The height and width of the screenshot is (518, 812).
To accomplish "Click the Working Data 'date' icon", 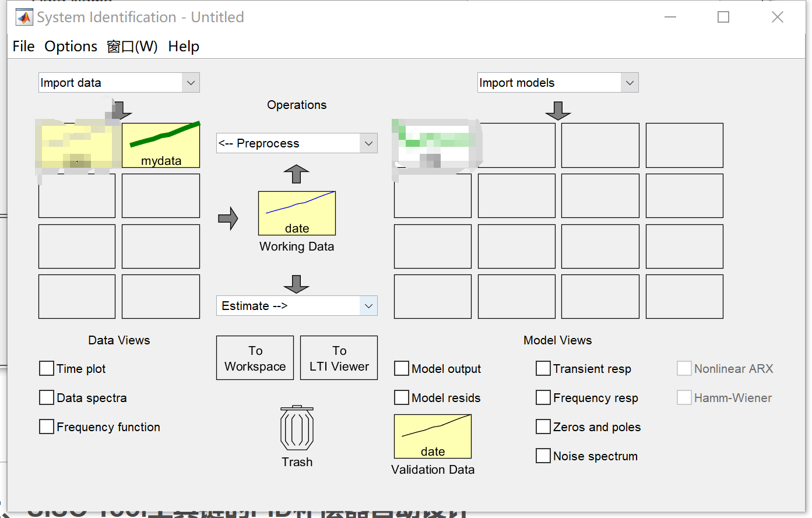I will click(297, 213).
